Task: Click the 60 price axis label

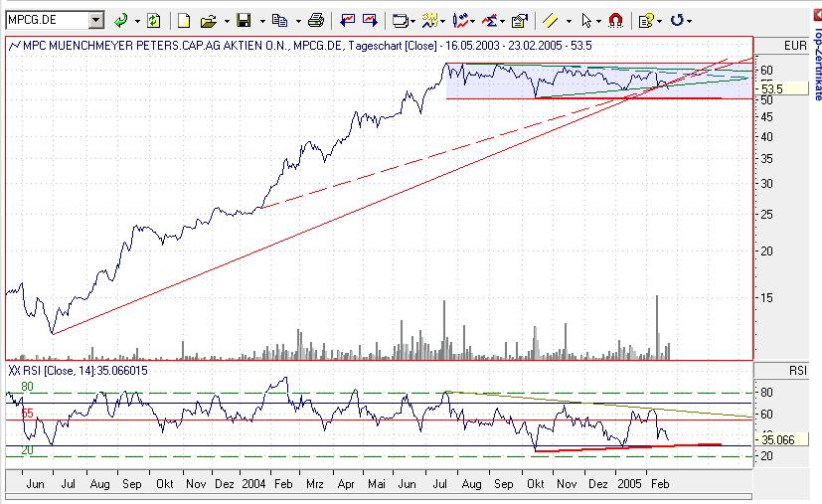Action: [766, 71]
